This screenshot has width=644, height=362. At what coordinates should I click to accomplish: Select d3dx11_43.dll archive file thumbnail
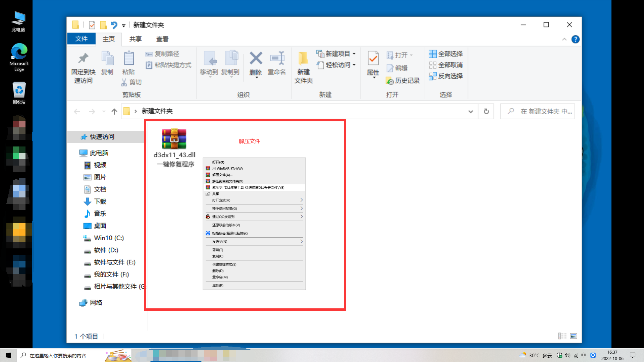coord(174,139)
